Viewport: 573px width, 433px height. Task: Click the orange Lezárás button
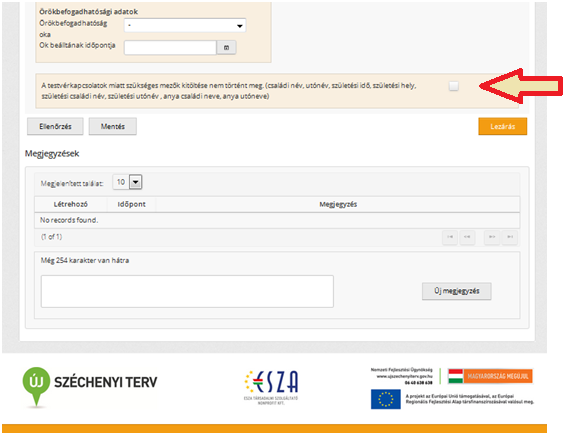(502, 126)
